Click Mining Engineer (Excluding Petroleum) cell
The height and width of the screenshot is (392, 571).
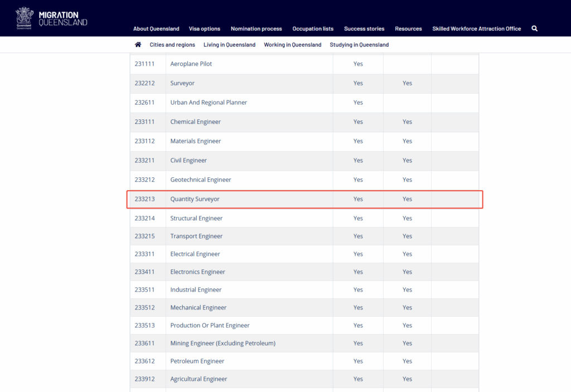click(222, 343)
